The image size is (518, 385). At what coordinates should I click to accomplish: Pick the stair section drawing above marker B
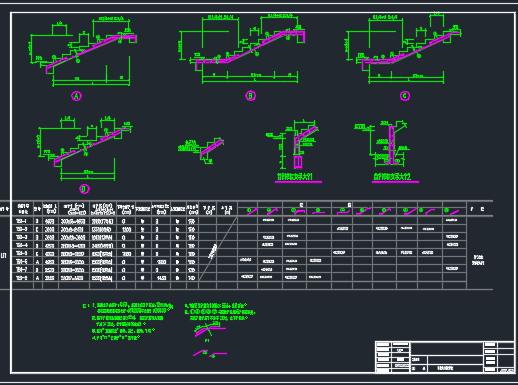click(242, 49)
